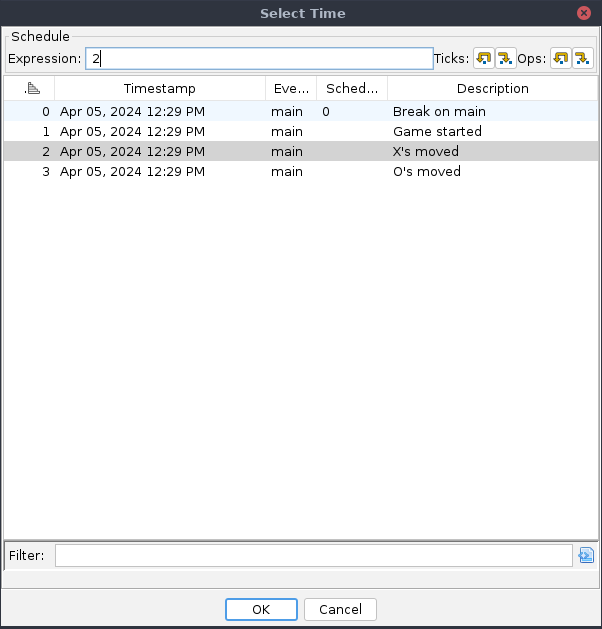Step back one op

coord(560,59)
